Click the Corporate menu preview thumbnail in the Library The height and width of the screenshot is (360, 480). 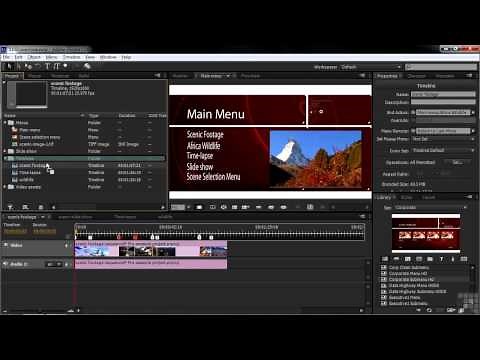[426, 234]
